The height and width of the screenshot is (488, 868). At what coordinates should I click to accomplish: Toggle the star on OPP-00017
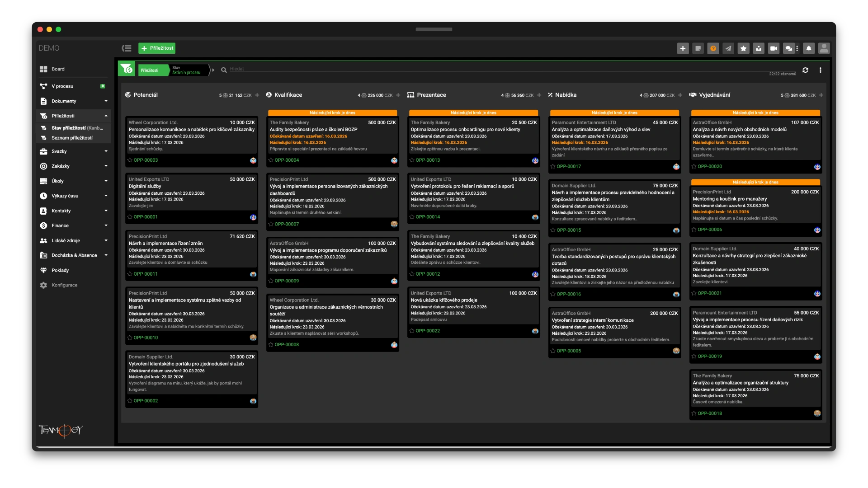(x=553, y=166)
